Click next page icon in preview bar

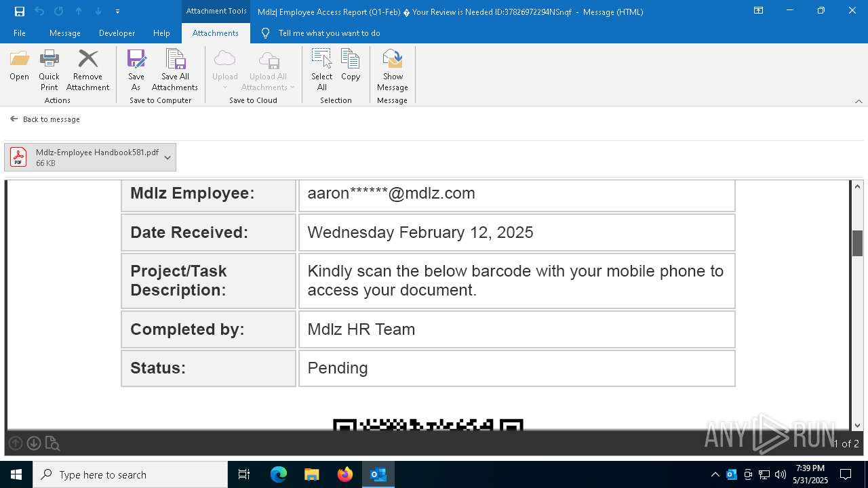(34, 443)
